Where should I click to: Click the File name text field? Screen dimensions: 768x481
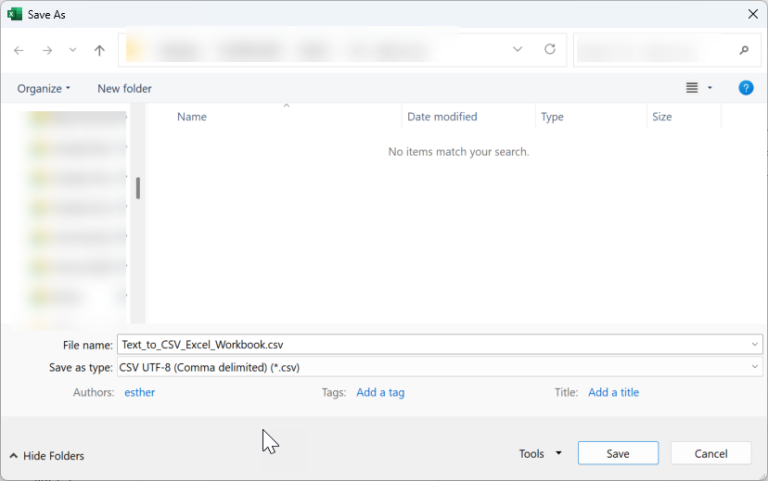[430, 344]
